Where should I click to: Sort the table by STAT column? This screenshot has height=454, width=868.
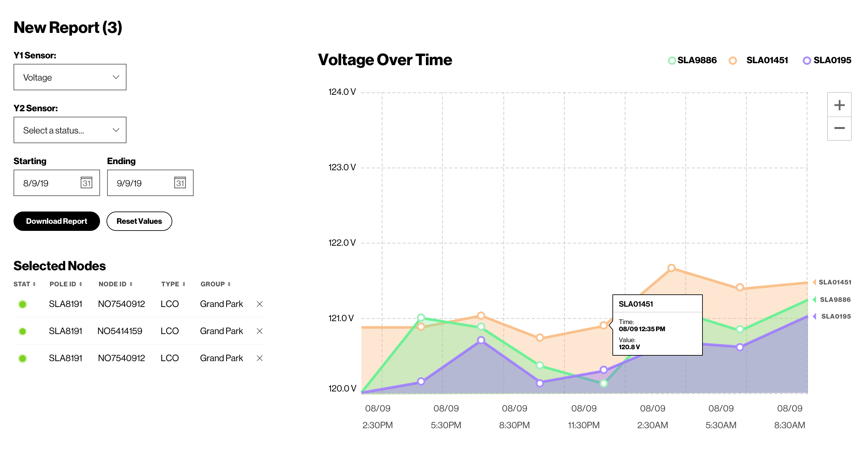coord(25,284)
